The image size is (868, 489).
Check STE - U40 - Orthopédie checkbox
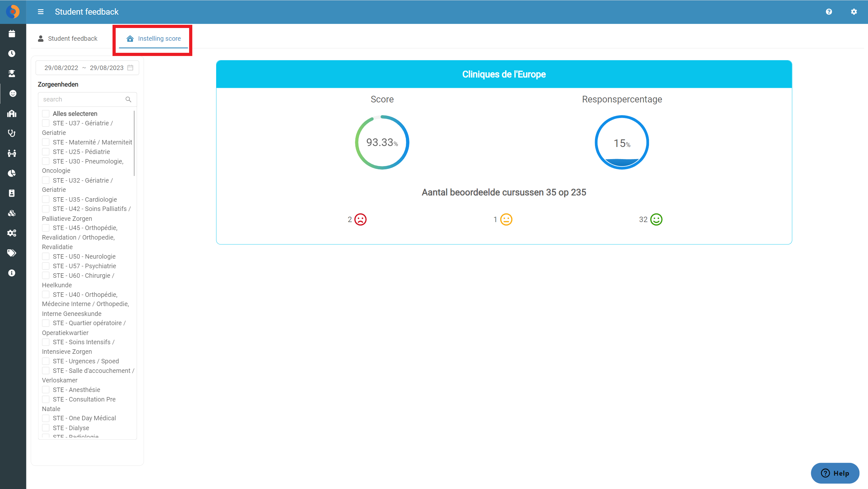46,294
